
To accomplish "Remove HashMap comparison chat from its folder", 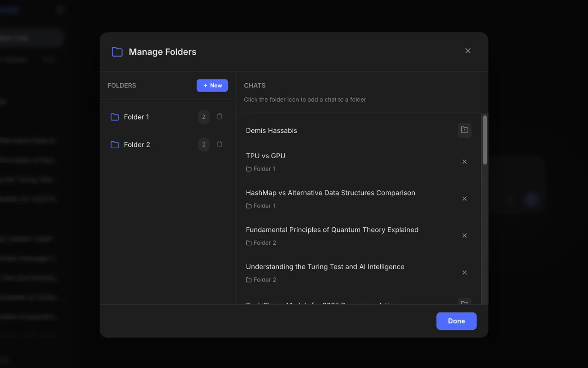I will click(464, 199).
